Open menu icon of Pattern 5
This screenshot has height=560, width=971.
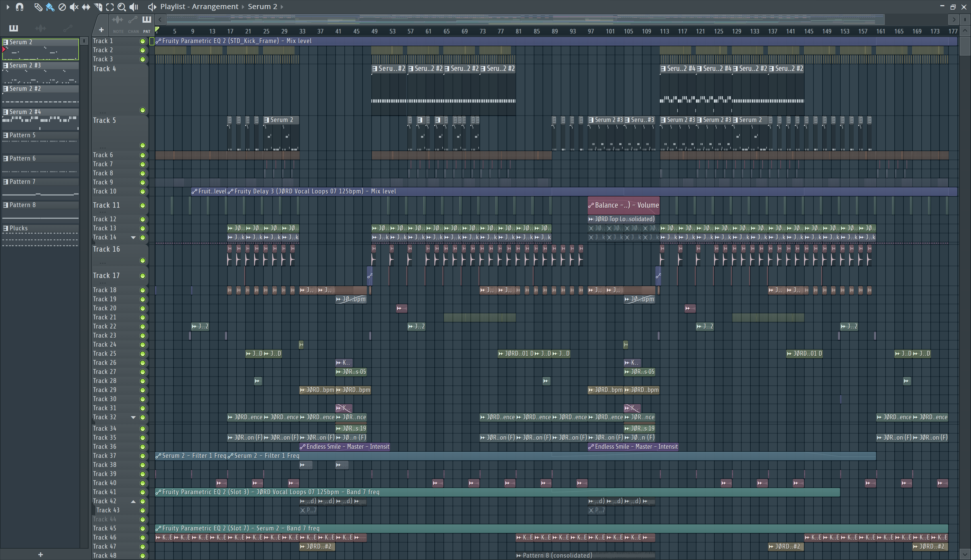[x=5, y=135]
